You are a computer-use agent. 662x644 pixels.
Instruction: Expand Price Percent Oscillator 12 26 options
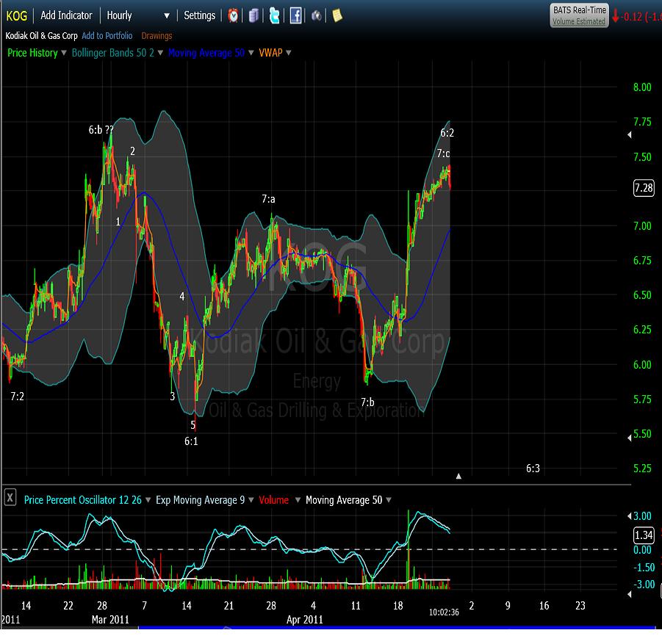[x=149, y=500]
